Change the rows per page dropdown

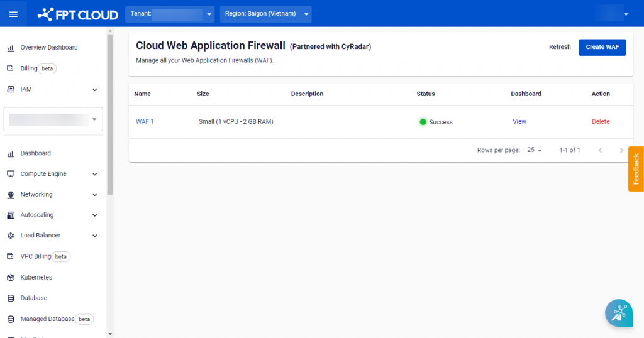coord(535,150)
